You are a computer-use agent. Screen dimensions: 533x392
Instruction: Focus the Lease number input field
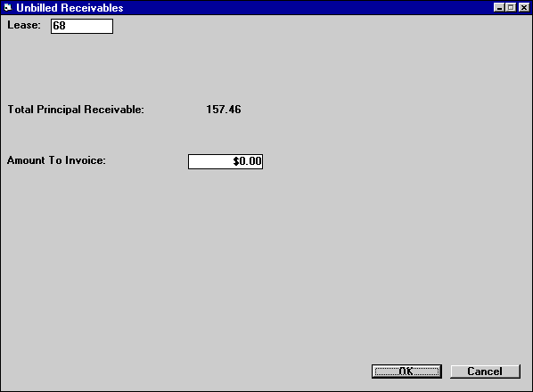82,26
